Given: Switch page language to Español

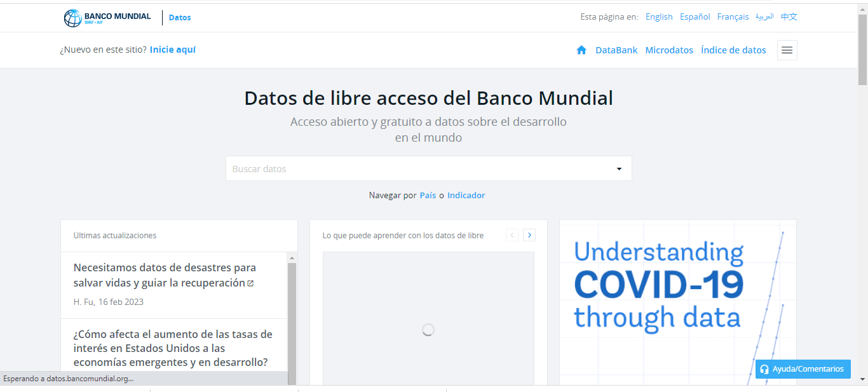Looking at the screenshot, I should pyautogui.click(x=695, y=17).
